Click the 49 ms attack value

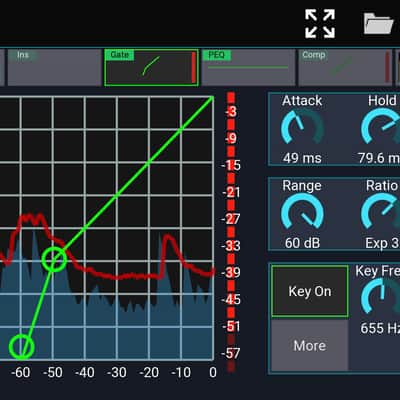[302, 158]
